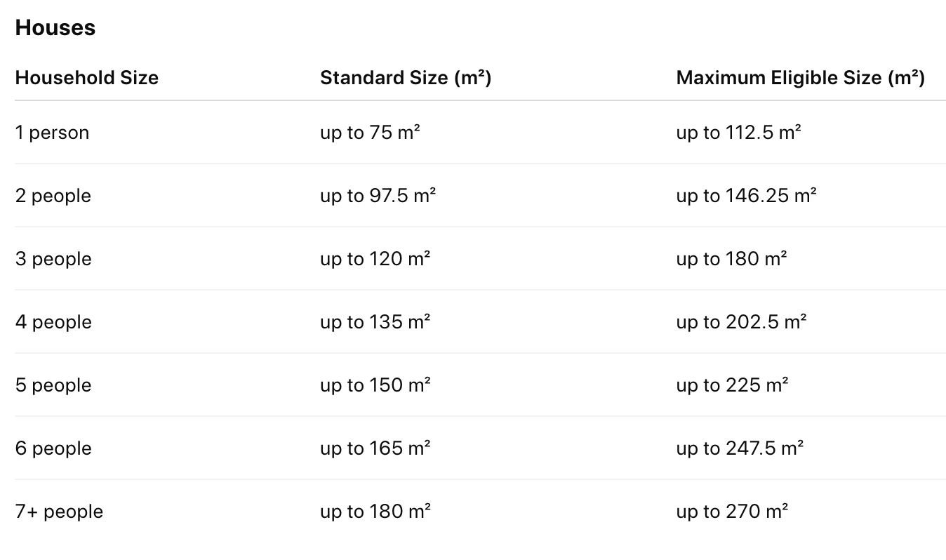Image resolution: width=946 pixels, height=560 pixels.
Task: Click the "up to 225 m²" cell
Action: 732,385
